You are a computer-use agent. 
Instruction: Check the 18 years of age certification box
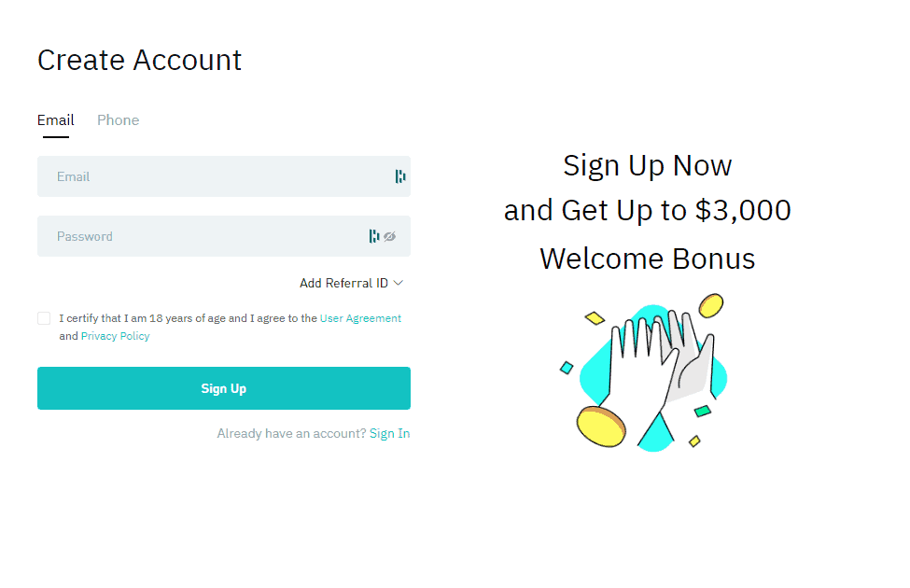43,317
